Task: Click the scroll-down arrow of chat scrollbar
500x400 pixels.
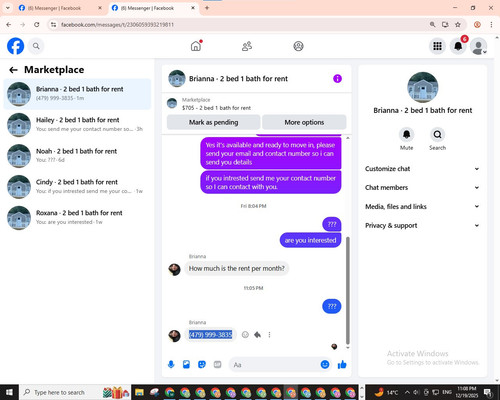Action: click(348, 348)
